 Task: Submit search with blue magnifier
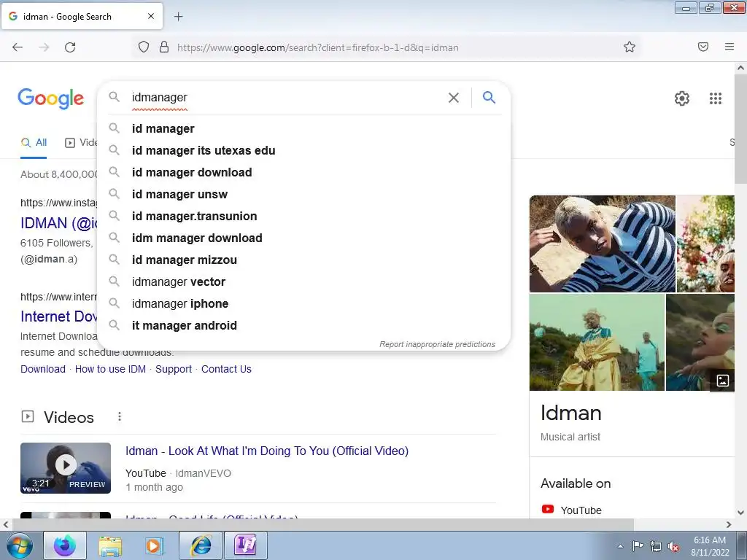point(489,97)
